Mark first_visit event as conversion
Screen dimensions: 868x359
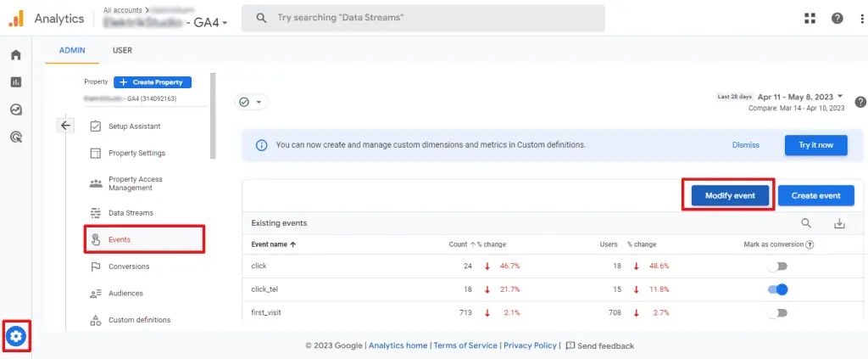tap(777, 313)
